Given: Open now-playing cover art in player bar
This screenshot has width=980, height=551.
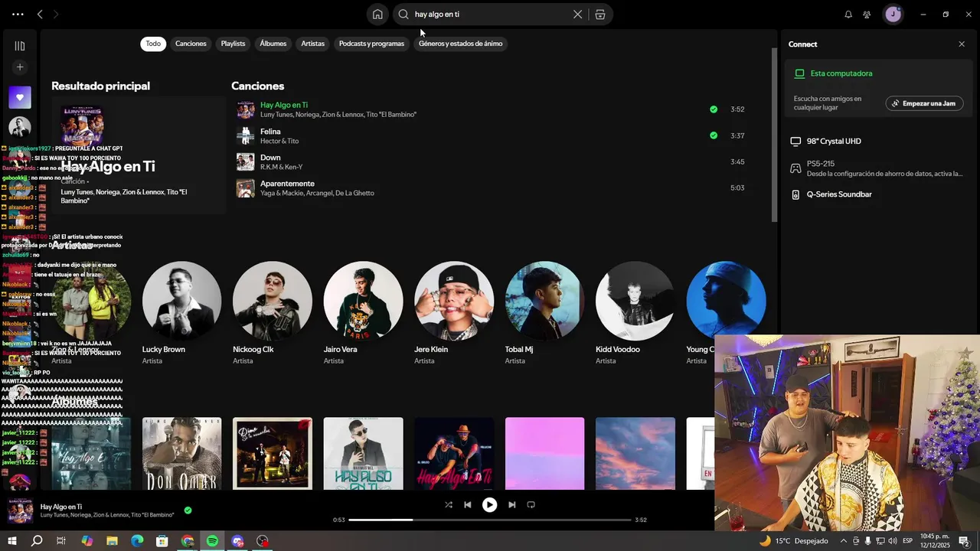Looking at the screenshot, I should coord(20,510).
